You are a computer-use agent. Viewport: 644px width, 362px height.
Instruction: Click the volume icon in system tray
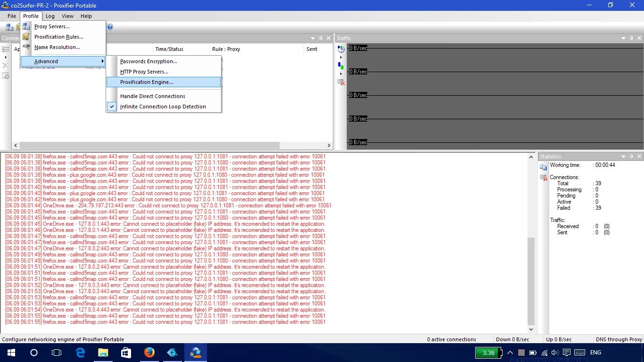[x=555, y=353]
